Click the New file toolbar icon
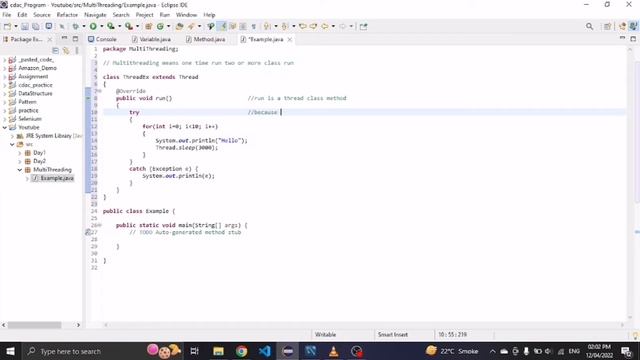640x360 pixels. coord(7,27)
